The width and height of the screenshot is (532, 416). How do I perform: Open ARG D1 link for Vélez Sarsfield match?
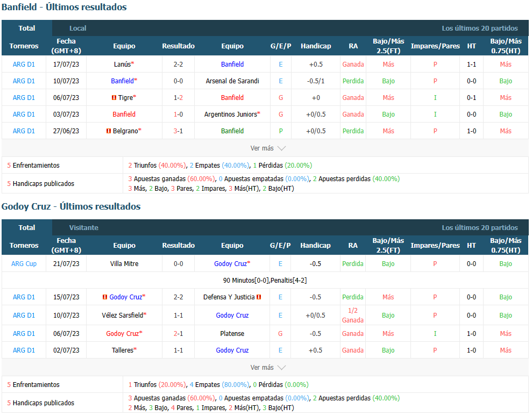tap(24, 315)
